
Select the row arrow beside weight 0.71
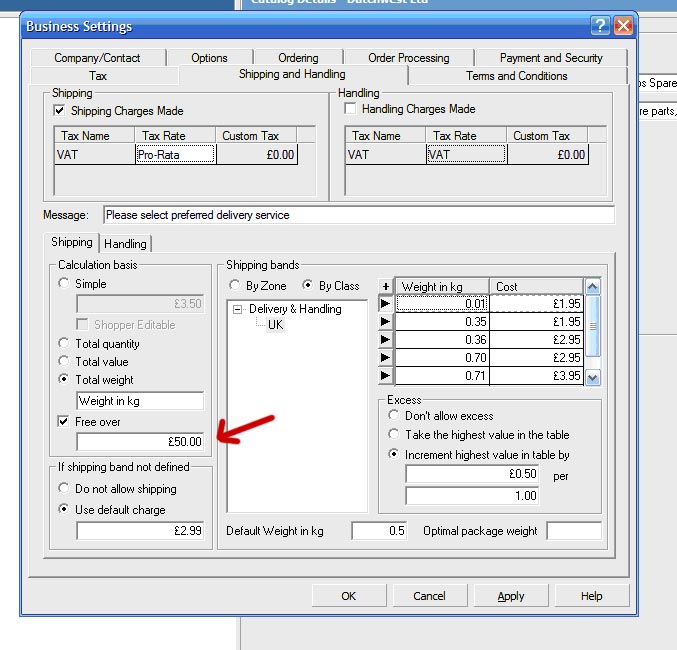tap(386, 376)
